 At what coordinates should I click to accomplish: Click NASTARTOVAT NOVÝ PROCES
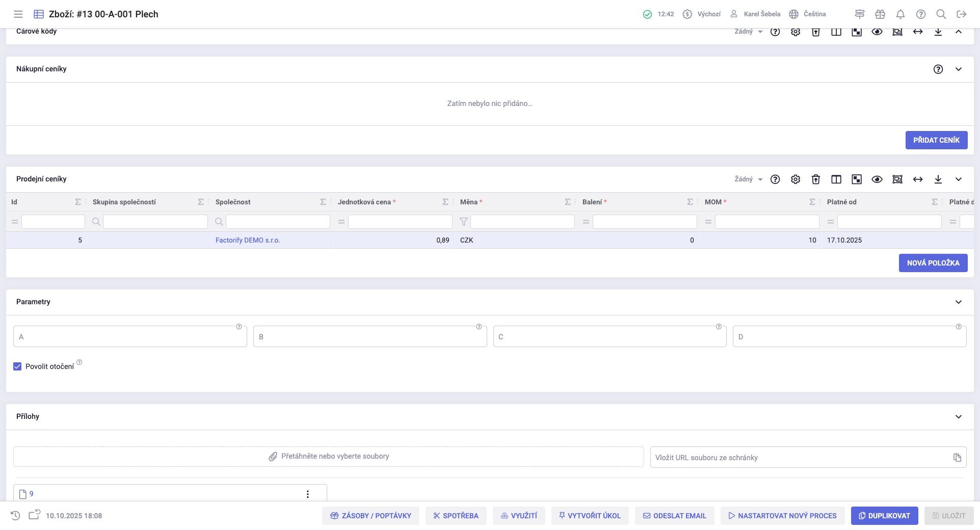[x=782, y=516]
